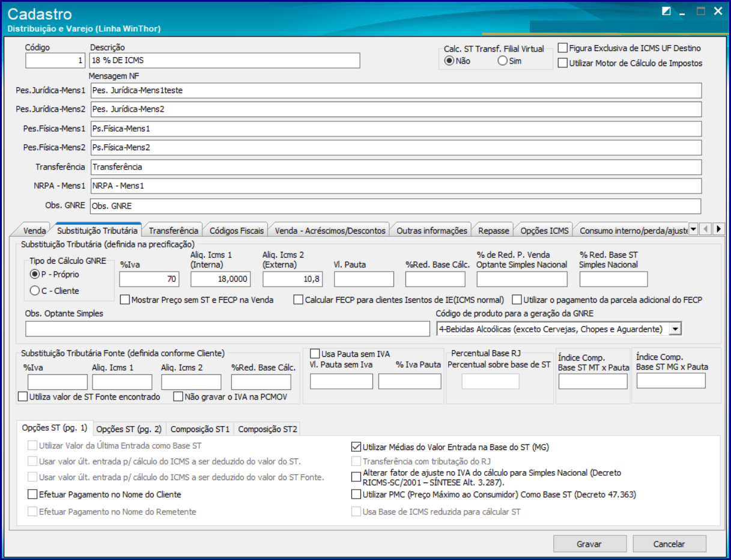
Task: Switch to the Venda tab
Action: [x=34, y=230]
